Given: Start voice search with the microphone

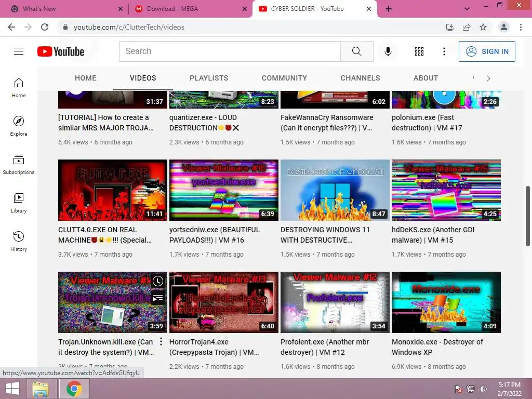Looking at the screenshot, I should pyautogui.click(x=388, y=51).
